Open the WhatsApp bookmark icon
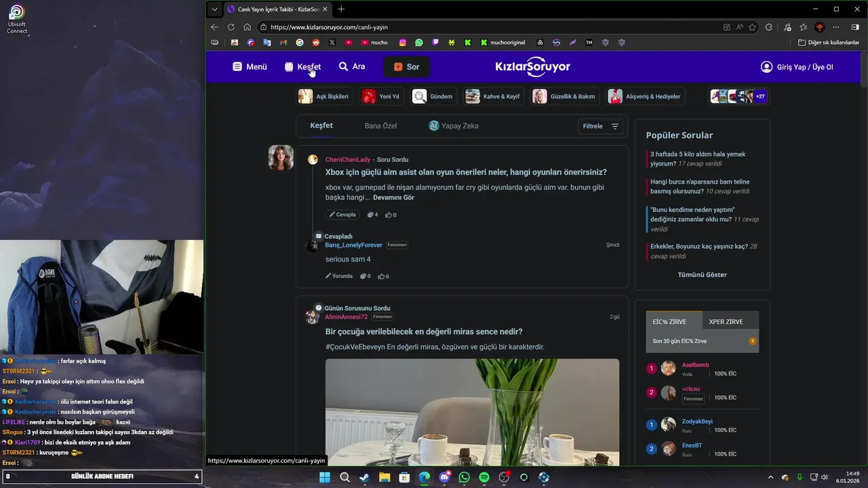The image size is (868, 488). (419, 42)
